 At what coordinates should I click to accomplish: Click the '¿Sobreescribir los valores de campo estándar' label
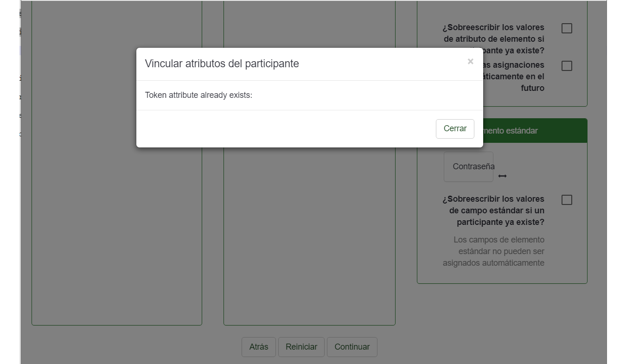click(x=493, y=211)
